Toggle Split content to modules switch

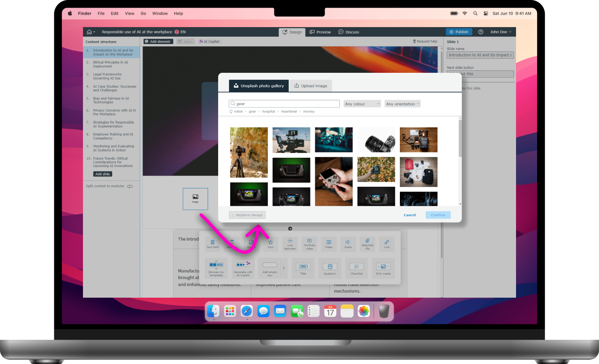[130, 186]
